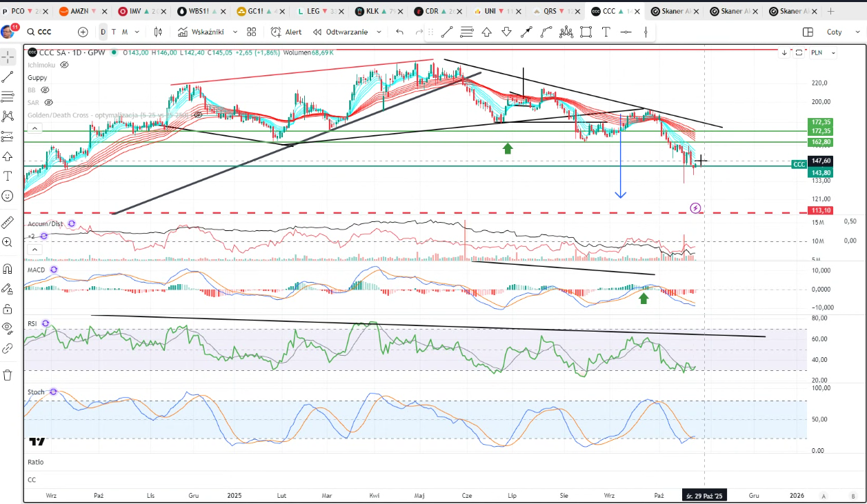Select the rectangle shape tool in floating toolbar
This screenshot has width=867, height=504.
586,32
